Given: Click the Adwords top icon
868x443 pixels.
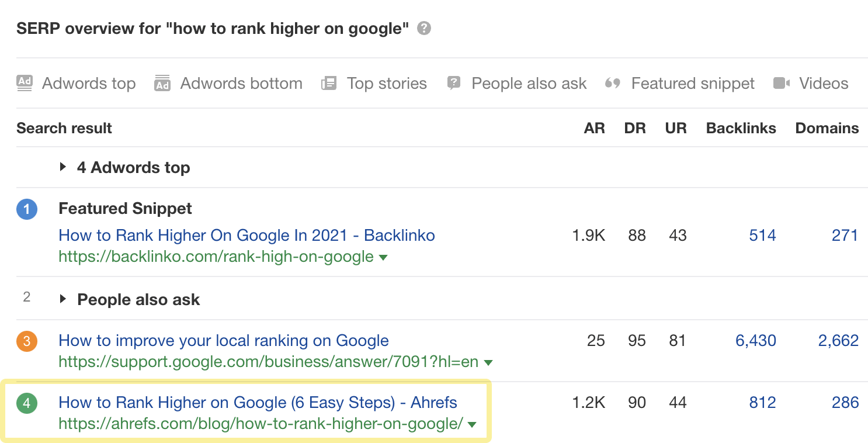Looking at the screenshot, I should [25, 83].
